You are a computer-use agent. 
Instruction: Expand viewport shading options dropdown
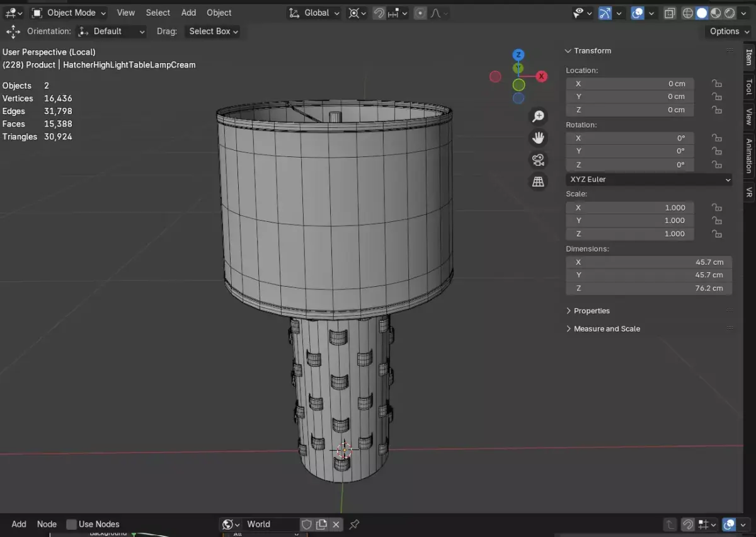pyautogui.click(x=743, y=13)
